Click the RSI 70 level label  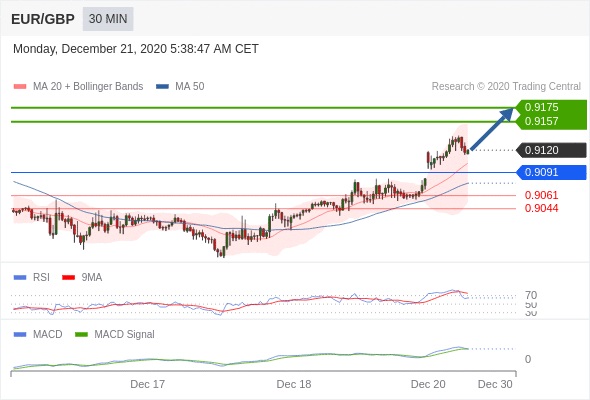click(531, 295)
